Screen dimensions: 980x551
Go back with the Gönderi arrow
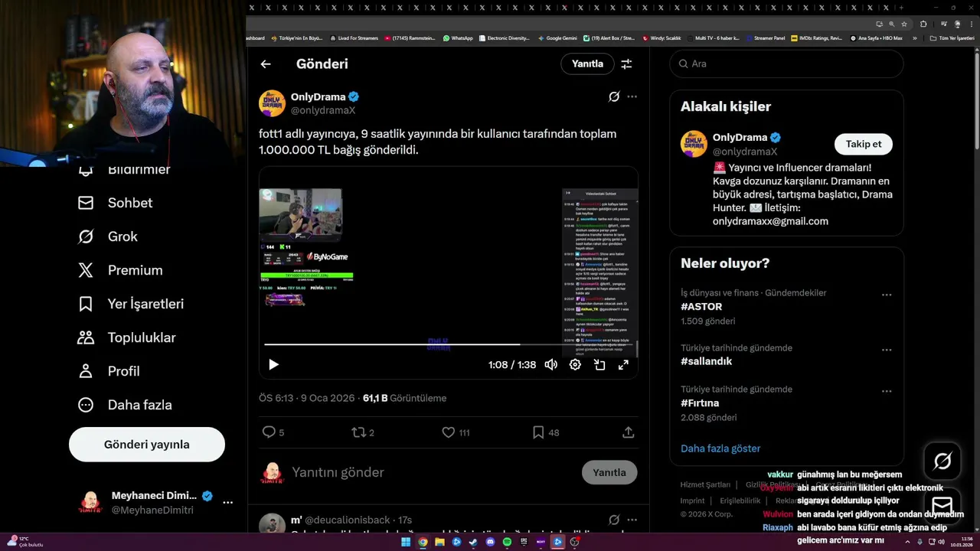coord(266,64)
